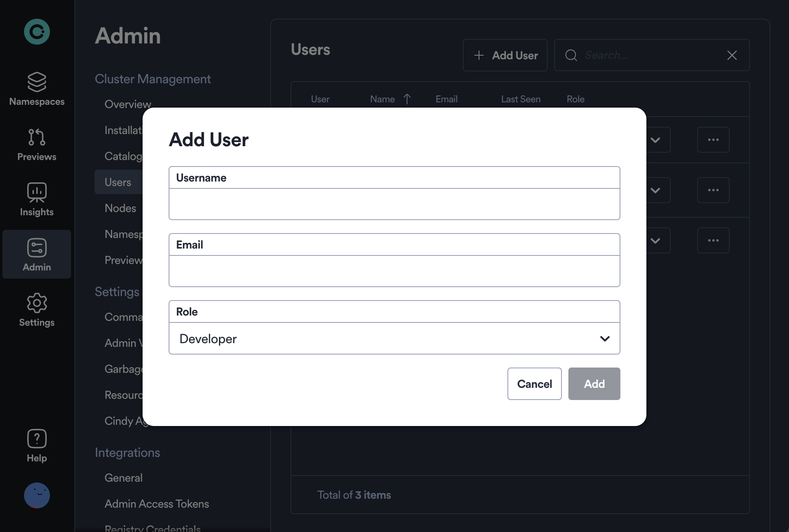This screenshot has width=789, height=532.
Task: Click the app logo at the top left
Action: (x=37, y=31)
